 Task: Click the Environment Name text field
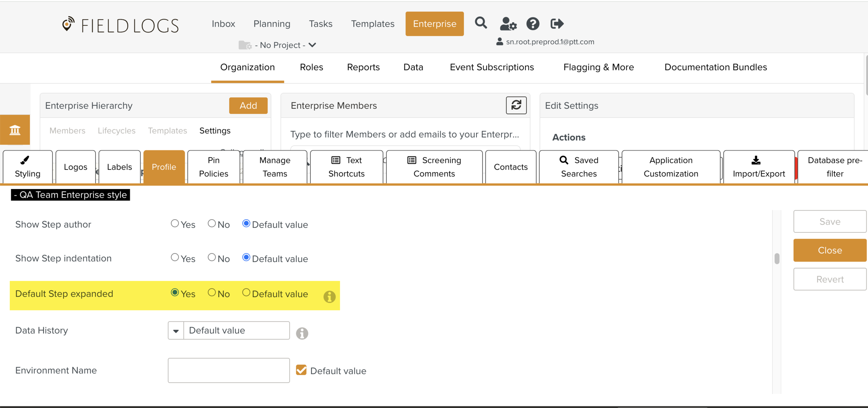228,370
